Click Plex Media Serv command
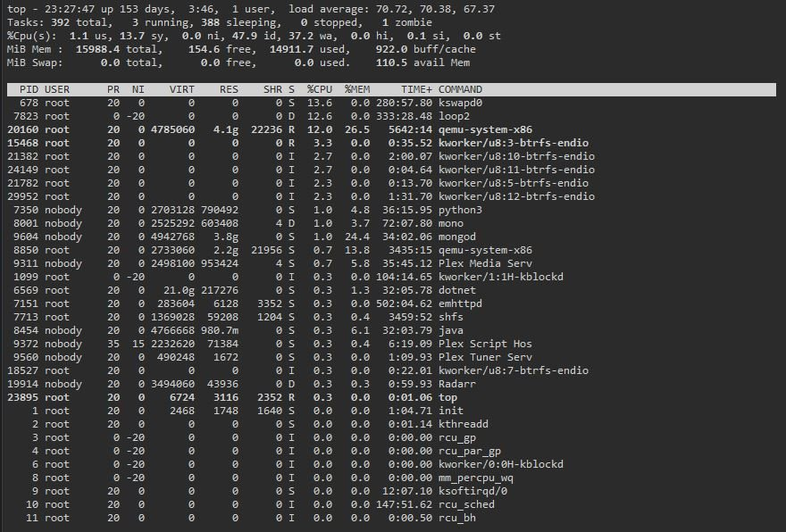 [485, 263]
